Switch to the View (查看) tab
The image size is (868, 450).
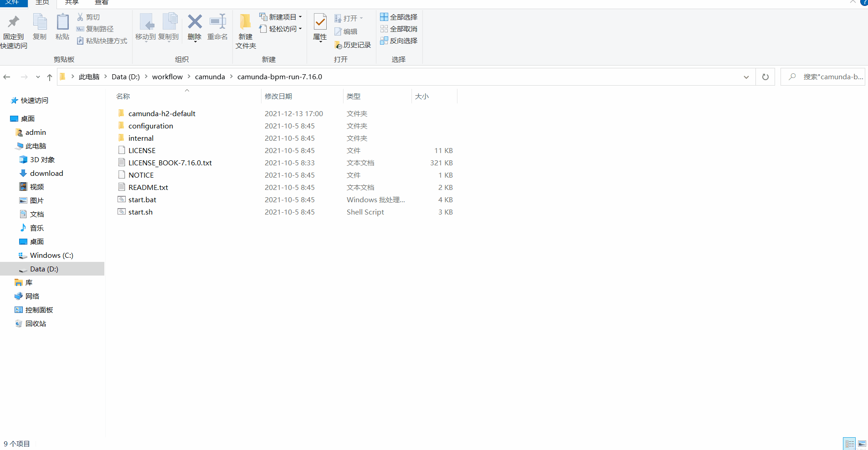[x=101, y=3]
